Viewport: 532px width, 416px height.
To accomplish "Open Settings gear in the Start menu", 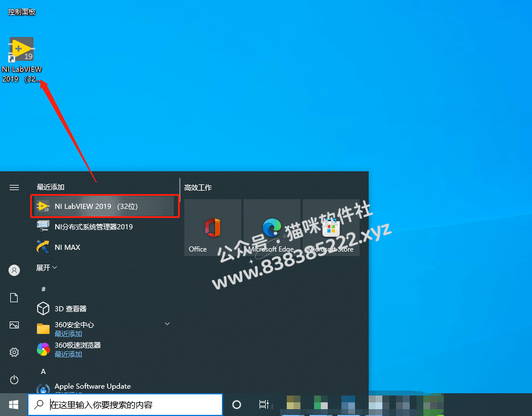I will [x=14, y=352].
